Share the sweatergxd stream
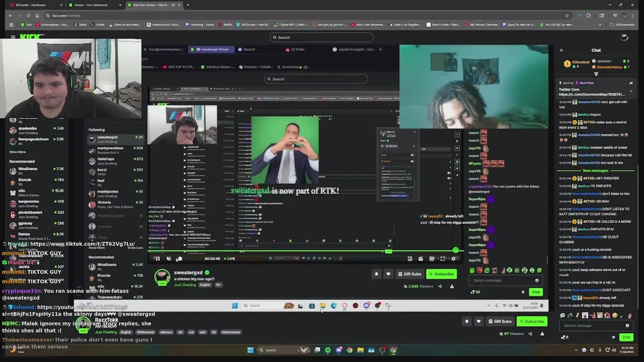 440,286
